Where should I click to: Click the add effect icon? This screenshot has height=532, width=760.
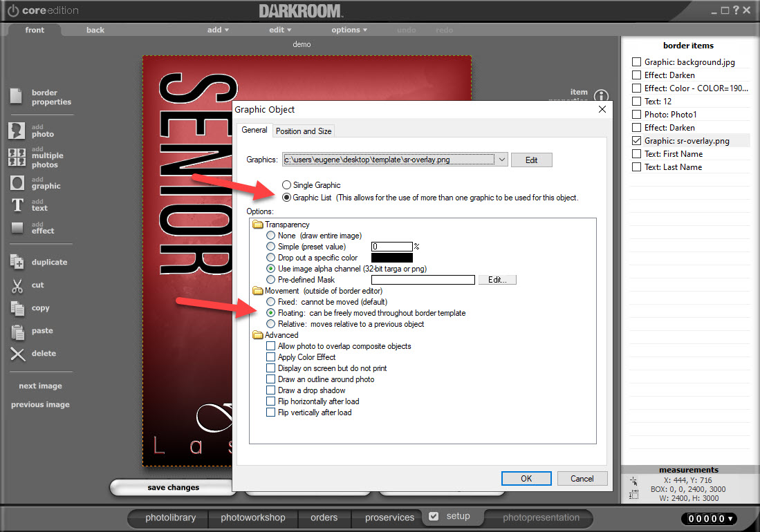click(x=17, y=227)
